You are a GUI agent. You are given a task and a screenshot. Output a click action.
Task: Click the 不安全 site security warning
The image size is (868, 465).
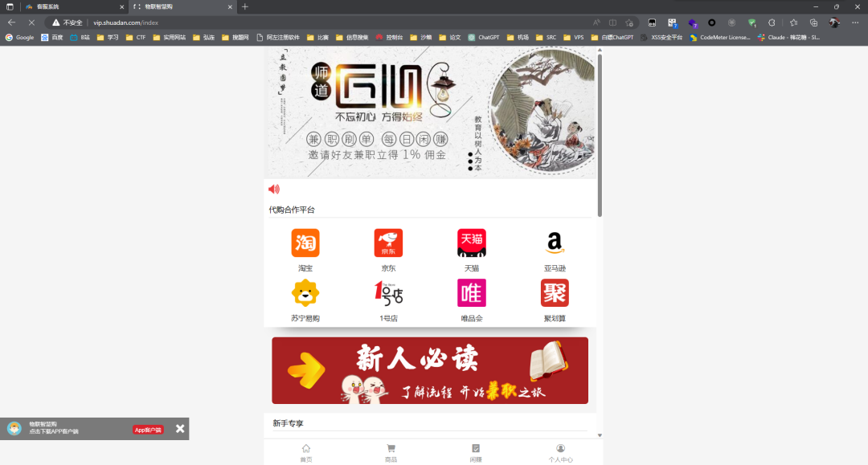click(67, 22)
